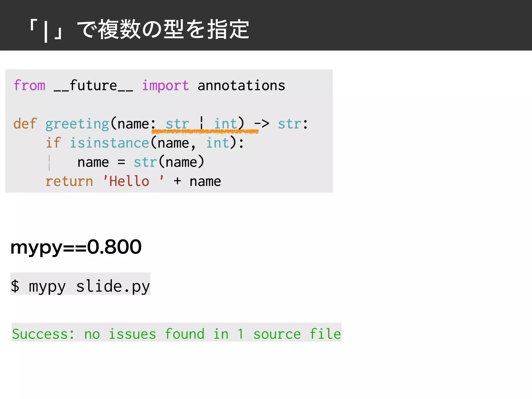
Task: Click the '+ name' expression after Hello
Action: point(197,181)
